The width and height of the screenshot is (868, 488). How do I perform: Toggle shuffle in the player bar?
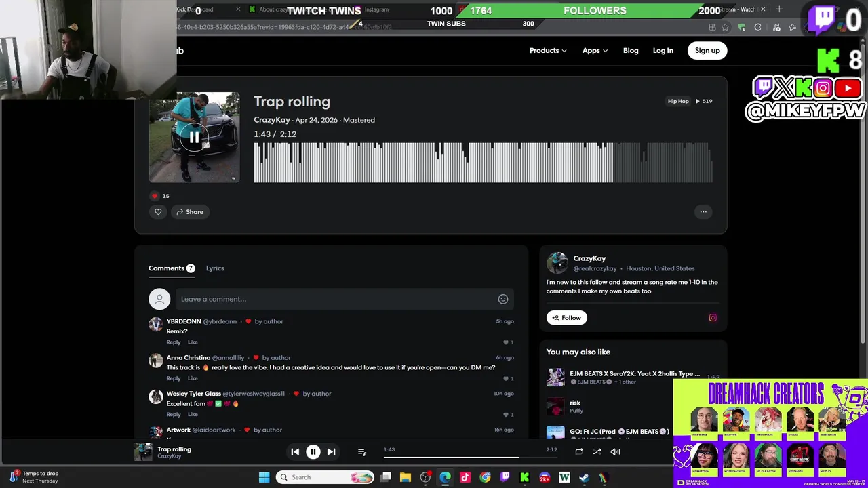click(x=597, y=451)
